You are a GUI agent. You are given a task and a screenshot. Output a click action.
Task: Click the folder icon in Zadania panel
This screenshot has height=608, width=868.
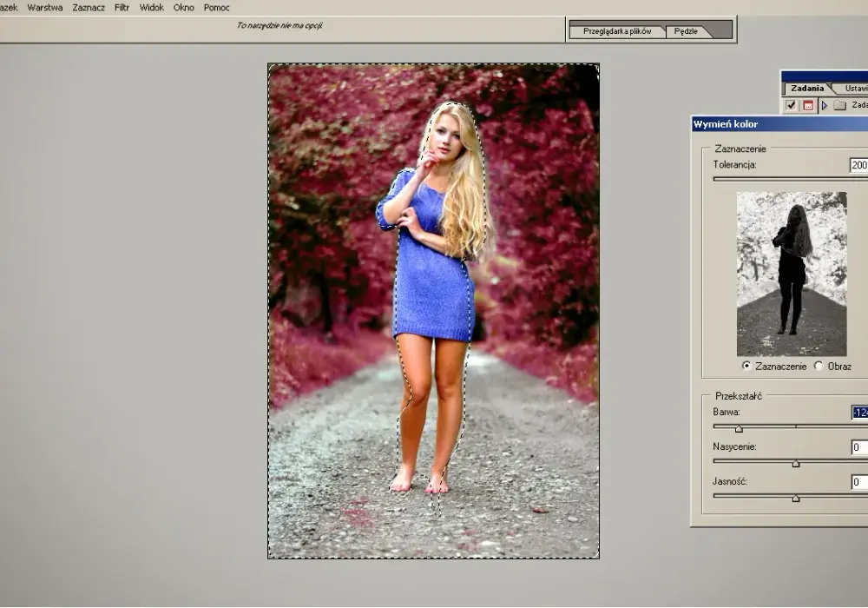pyautogui.click(x=839, y=105)
